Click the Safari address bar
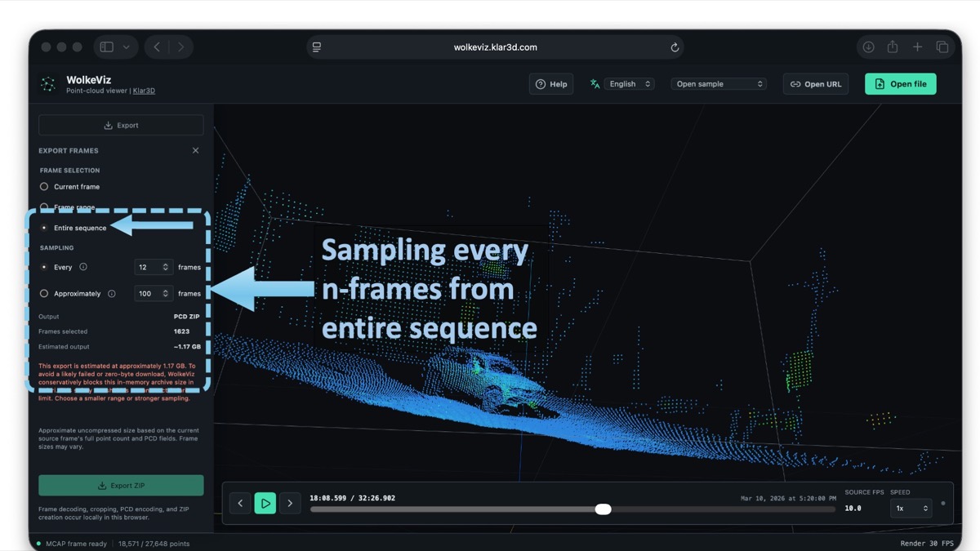Viewport: 980px width, 551px height. click(496, 47)
